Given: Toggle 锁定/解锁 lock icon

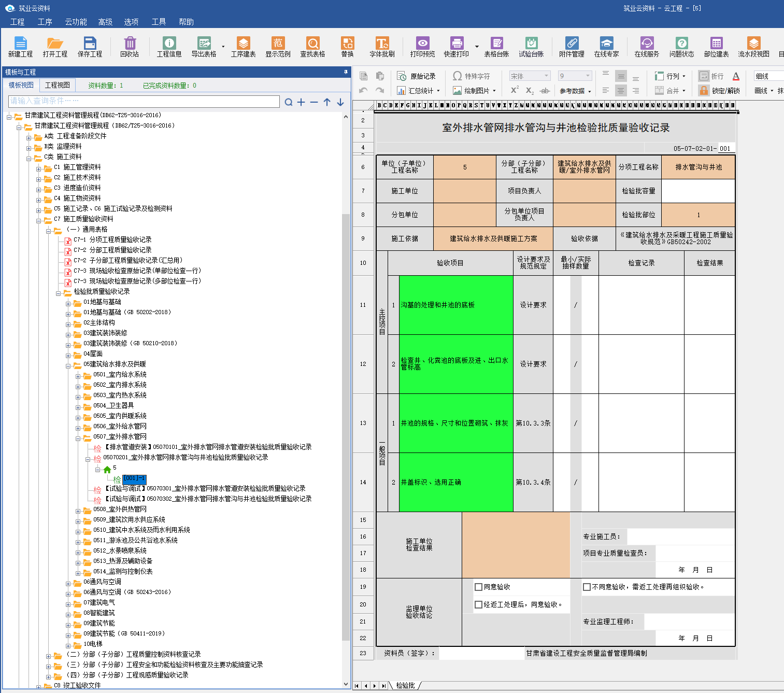Looking at the screenshot, I should coord(704,90).
